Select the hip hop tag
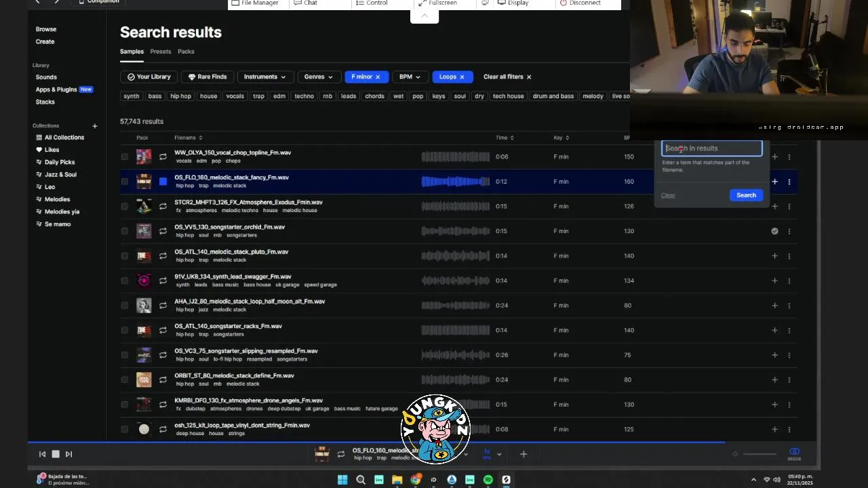 (x=180, y=96)
